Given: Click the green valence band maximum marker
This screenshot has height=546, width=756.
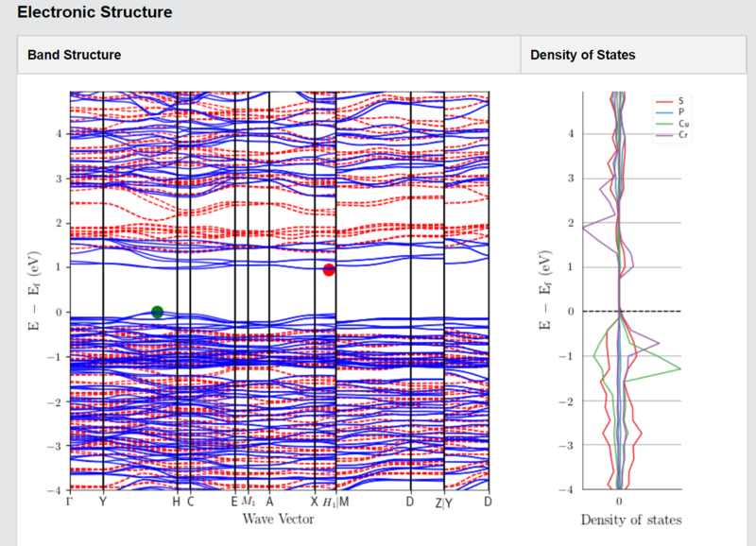Looking at the screenshot, I should pos(157,313).
